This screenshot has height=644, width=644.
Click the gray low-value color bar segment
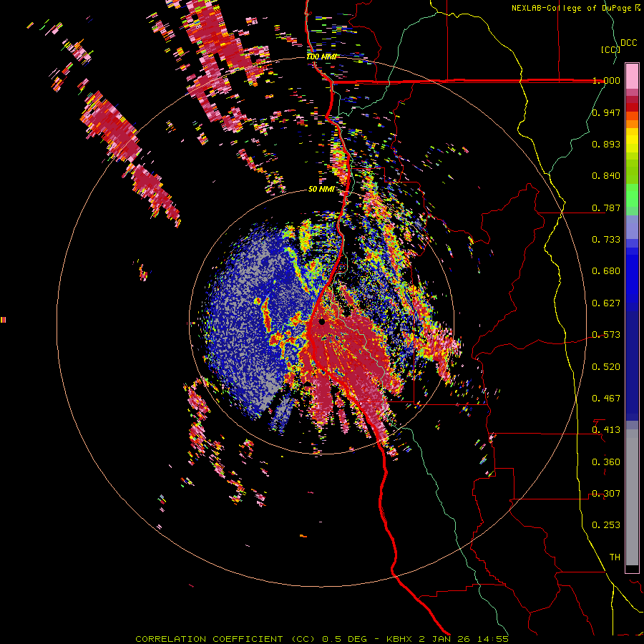632,497
